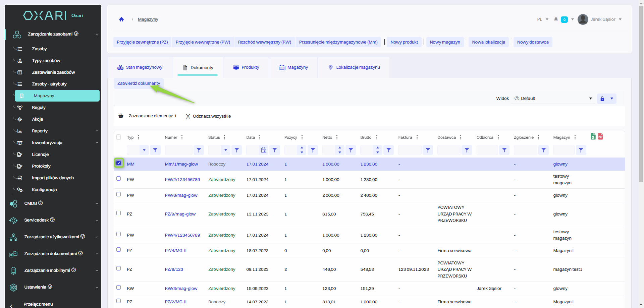Image resolution: width=644 pixels, height=308 pixels.
Task: Open the PZ/9/mag-glow document link
Action: pyautogui.click(x=180, y=214)
